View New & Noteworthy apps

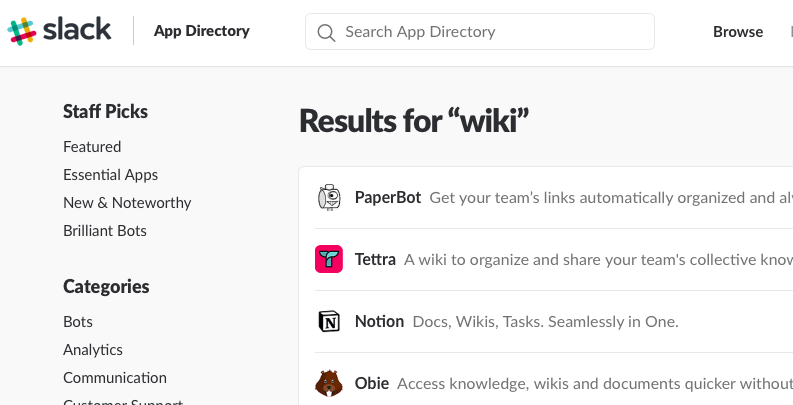pos(127,203)
